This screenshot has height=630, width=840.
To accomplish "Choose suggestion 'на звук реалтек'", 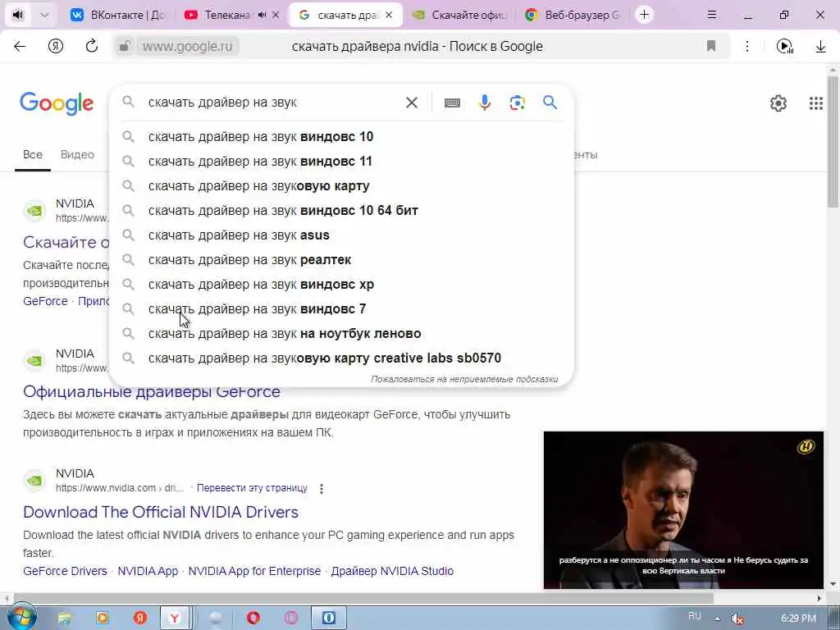I will click(341, 260).
